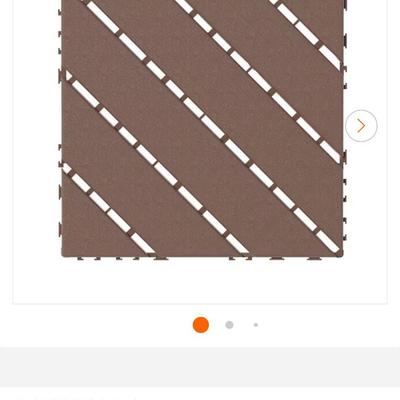Click the white space beneath the tile image

[200, 282]
